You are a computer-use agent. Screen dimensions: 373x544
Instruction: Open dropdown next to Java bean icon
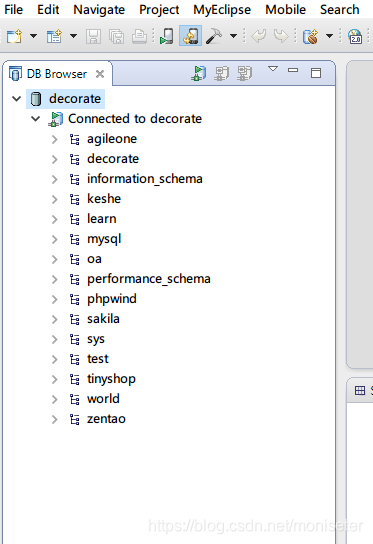(x=329, y=36)
